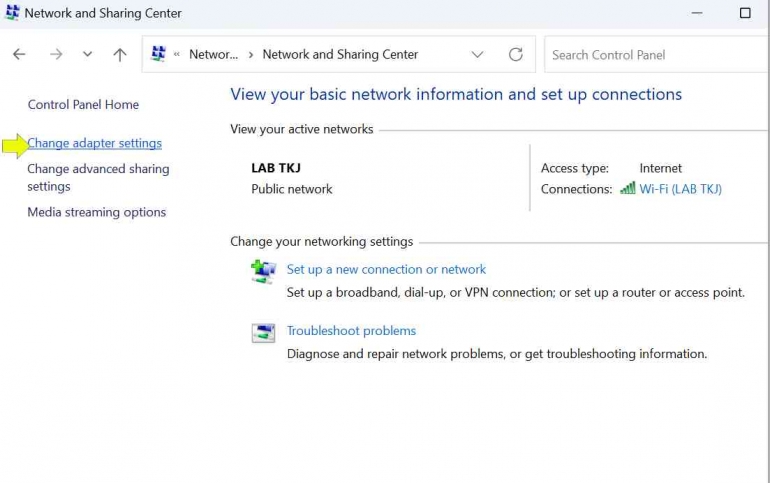Open the Recent locations dropdown chevron
770x483 pixels.
tap(87, 55)
